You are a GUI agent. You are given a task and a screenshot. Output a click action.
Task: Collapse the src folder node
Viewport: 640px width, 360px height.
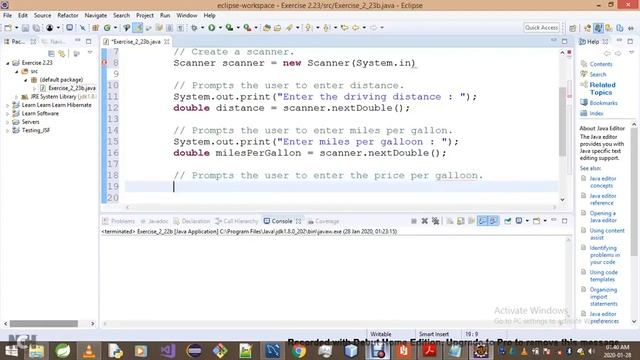(16, 71)
